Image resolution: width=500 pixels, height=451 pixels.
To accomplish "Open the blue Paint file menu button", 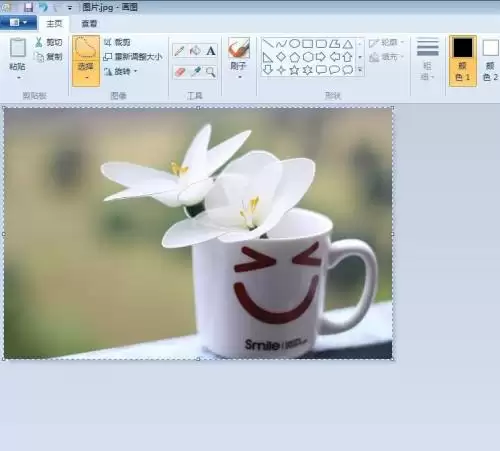I will 18,23.
